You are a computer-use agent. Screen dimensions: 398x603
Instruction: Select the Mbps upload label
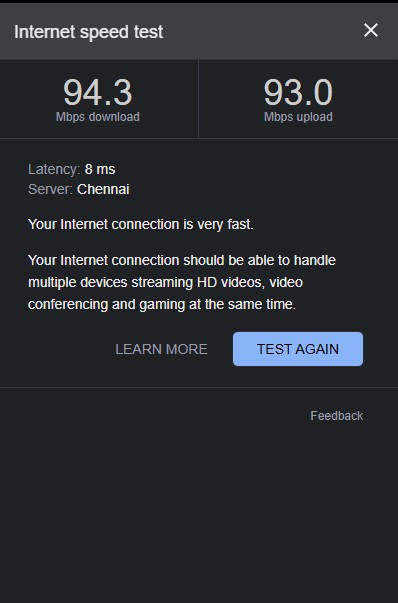point(298,117)
